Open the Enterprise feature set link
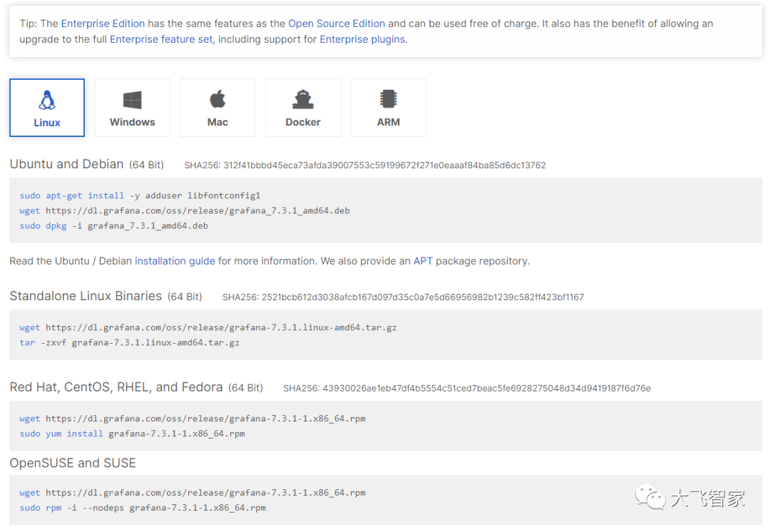The height and width of the screenshot is (532, 770). click(161, 39)
